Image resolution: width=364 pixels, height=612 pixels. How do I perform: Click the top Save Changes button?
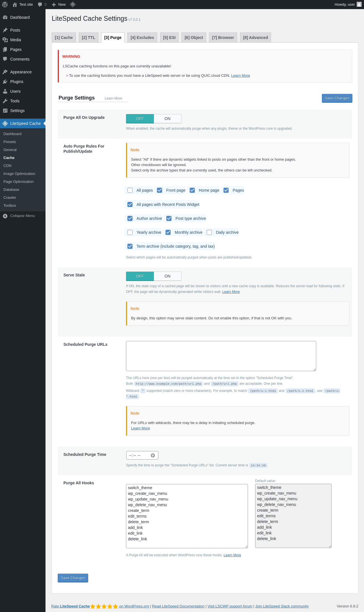coord(337,98)
